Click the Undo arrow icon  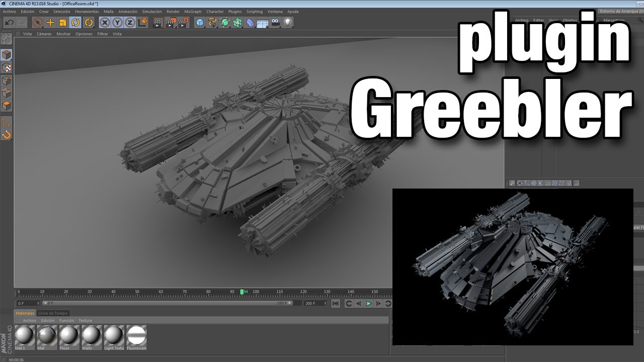(9, 22)
